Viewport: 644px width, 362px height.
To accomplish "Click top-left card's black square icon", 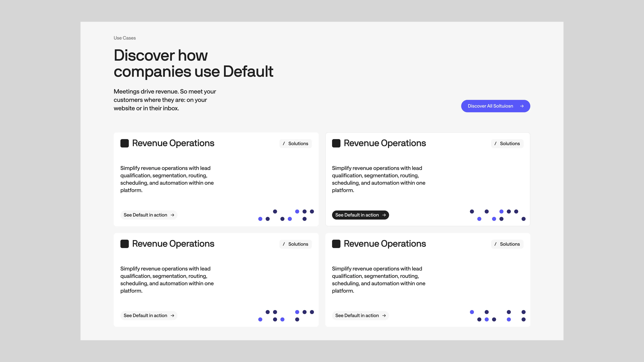I will click(124, 143).
